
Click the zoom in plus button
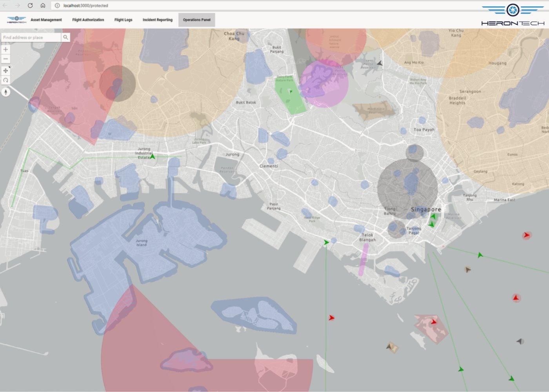point(5,49)
